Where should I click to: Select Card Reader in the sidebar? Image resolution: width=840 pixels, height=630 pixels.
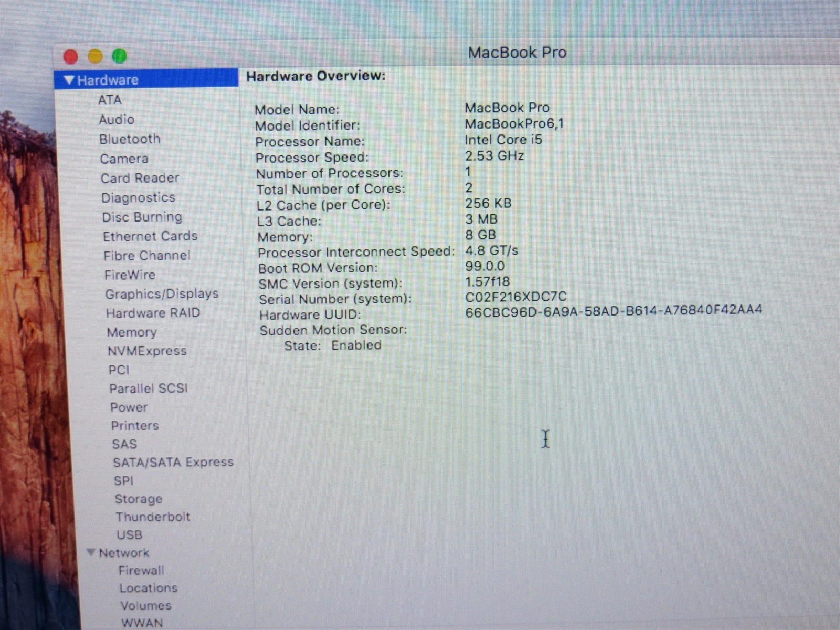(x=140, y=178)
